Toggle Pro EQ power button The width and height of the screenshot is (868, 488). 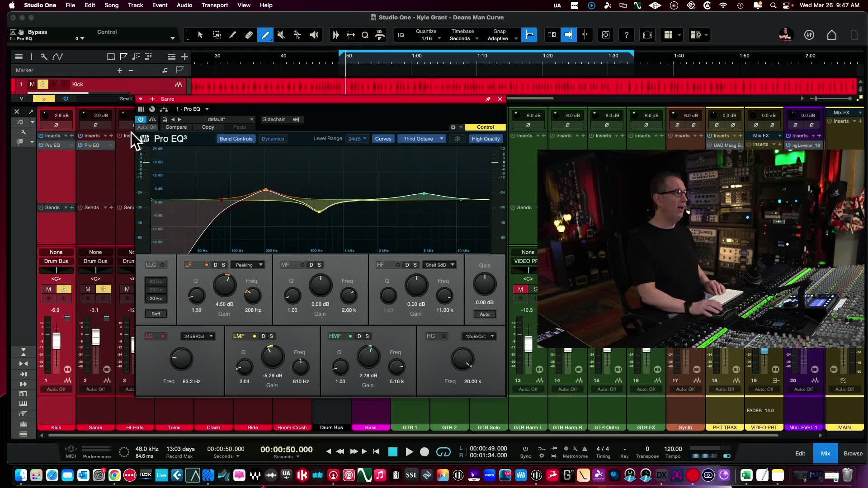coord(141,119)
